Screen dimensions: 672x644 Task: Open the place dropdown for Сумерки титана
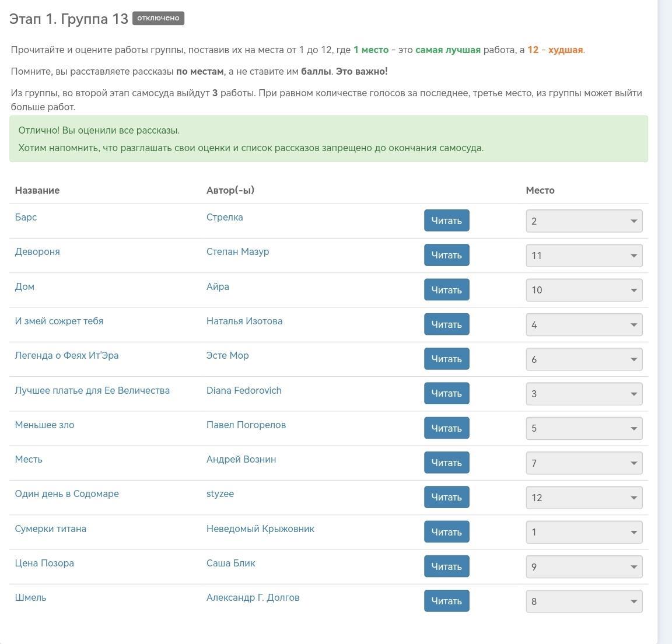pos(583,532)
